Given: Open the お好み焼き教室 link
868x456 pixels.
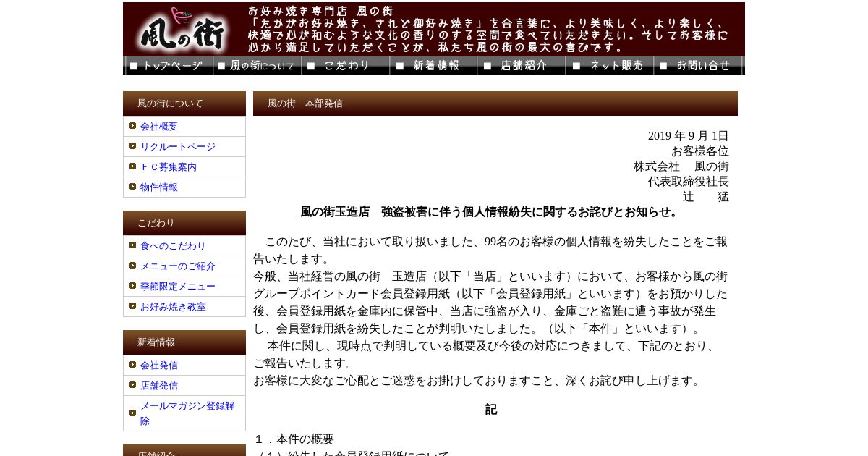Looking at the screenshot, I should [173, 307].
